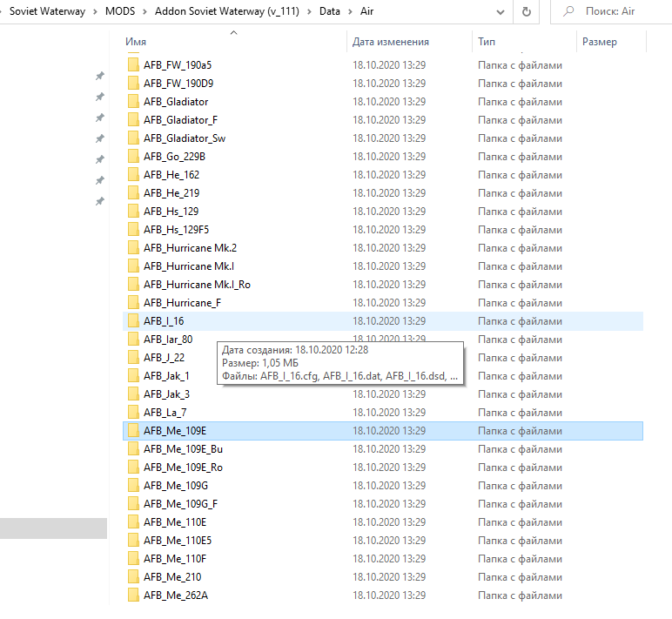
Task: Select the AFB_Me_109G folder name
Action: click(x=176, y=485)
